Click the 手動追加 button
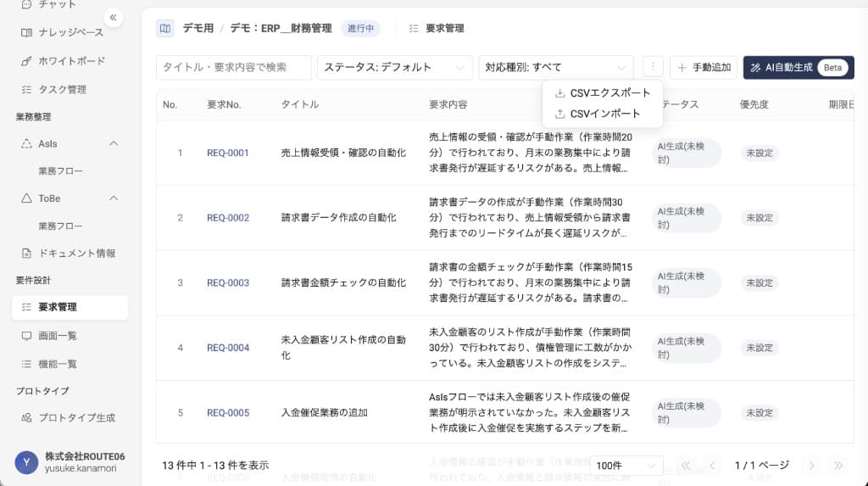868x486 pixels. click(x=704, y=68)
